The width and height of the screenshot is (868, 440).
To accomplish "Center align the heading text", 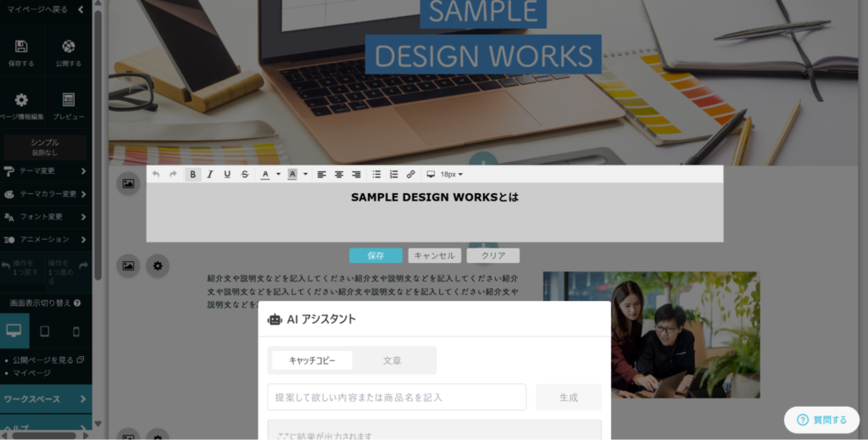I will 339,175.
